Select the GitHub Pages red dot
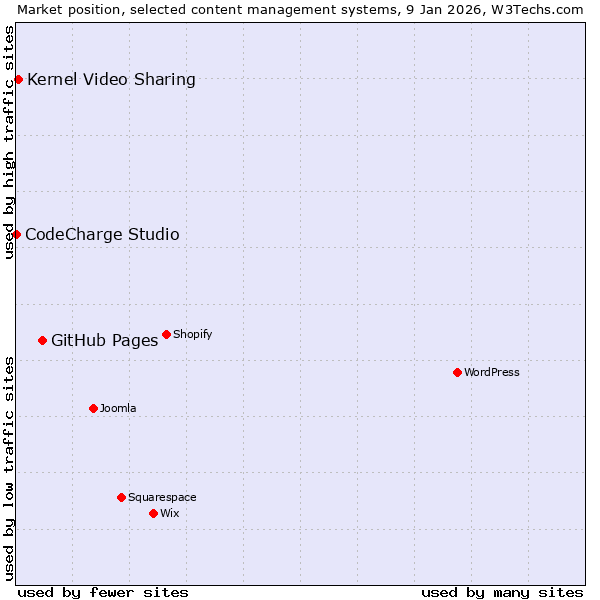Viewport: 600px width, 600px height. pyautogui.click(x=42, y=340)
